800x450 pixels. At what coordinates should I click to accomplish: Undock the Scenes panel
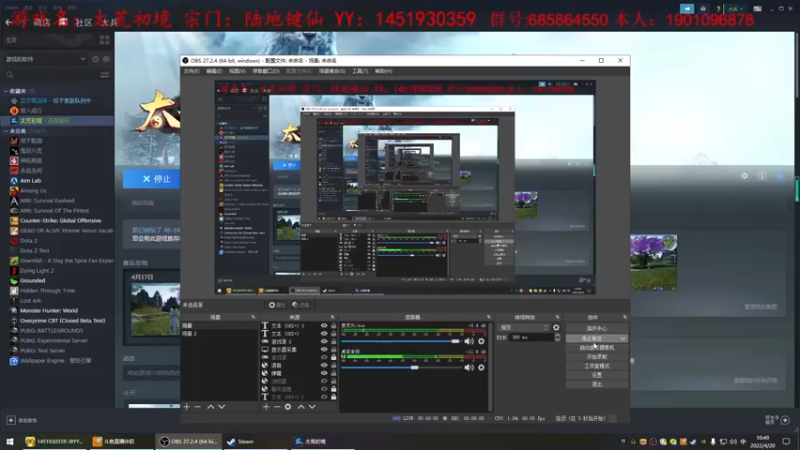tap(253, 317)
